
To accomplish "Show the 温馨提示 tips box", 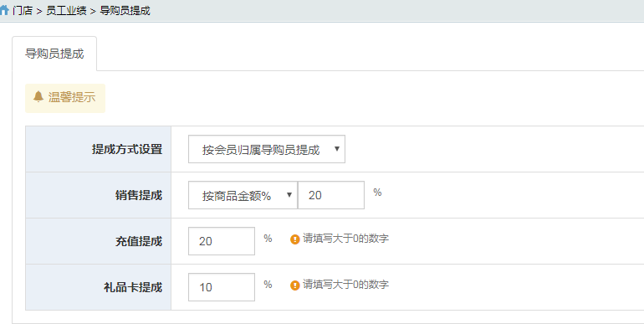I will pos(65,98).
